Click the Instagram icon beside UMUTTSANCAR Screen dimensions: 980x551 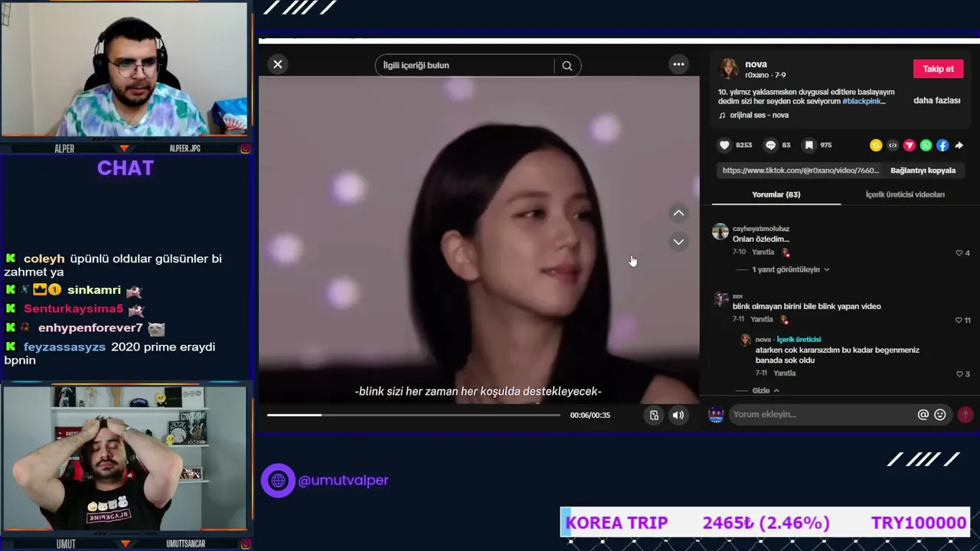(245, 544)
